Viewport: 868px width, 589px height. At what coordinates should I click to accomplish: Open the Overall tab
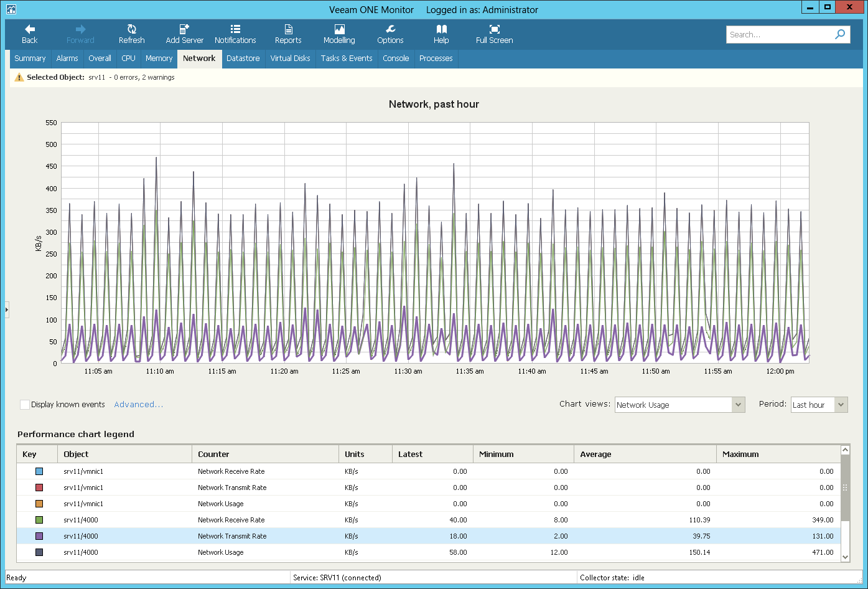pos(100,59)
